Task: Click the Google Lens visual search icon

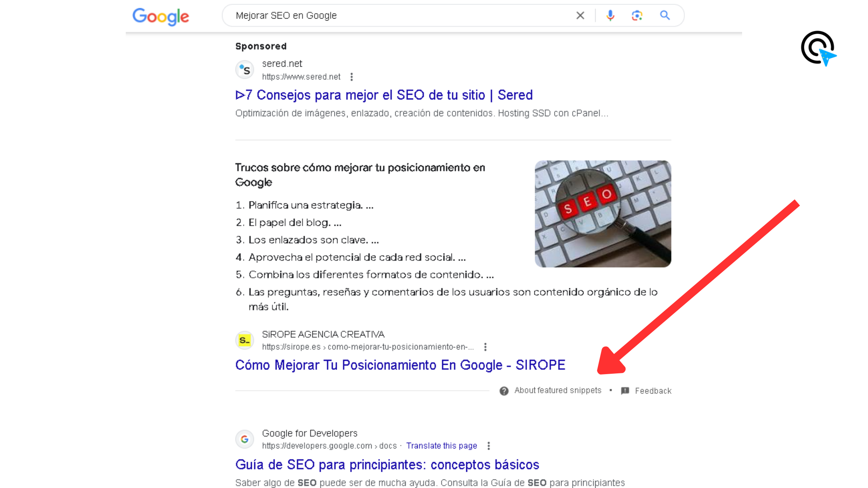Action: [x=637, y=15]
